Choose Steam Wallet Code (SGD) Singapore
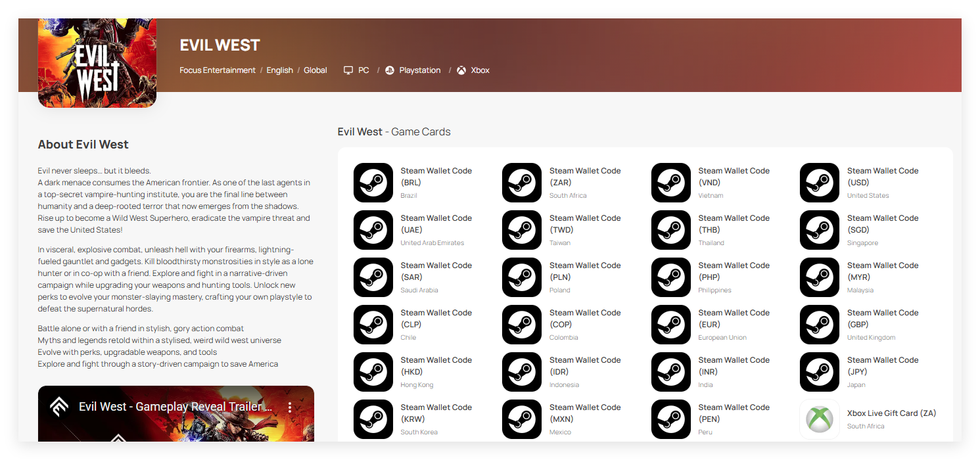This screenshot has width=980, height=460. point(882,223)
